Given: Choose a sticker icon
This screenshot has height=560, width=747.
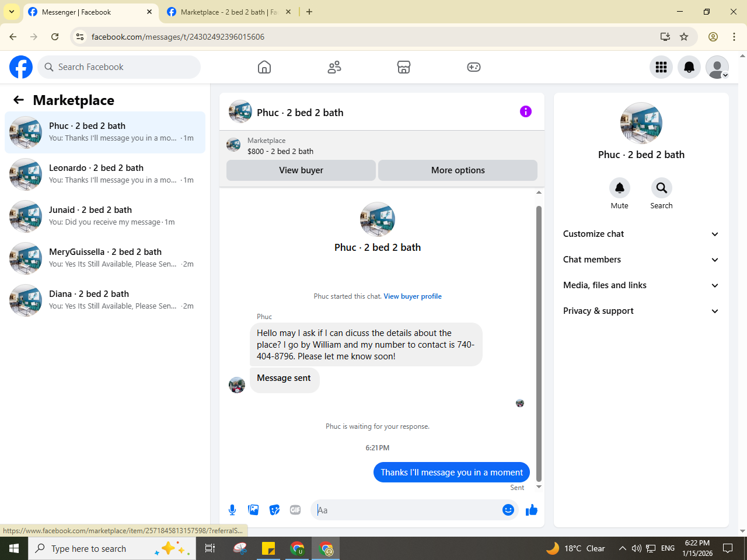Looking at the screenshot, I should [x=274, y=510].
